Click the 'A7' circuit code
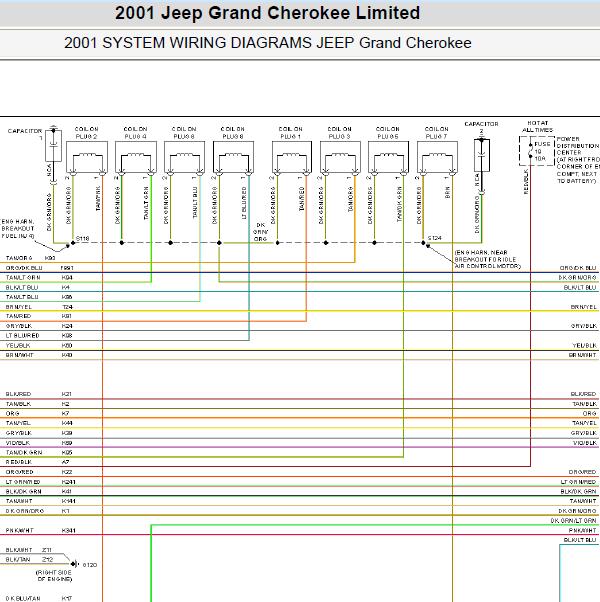Image resolution: width=600 pixels, height=602 pixels. (65, 462)
